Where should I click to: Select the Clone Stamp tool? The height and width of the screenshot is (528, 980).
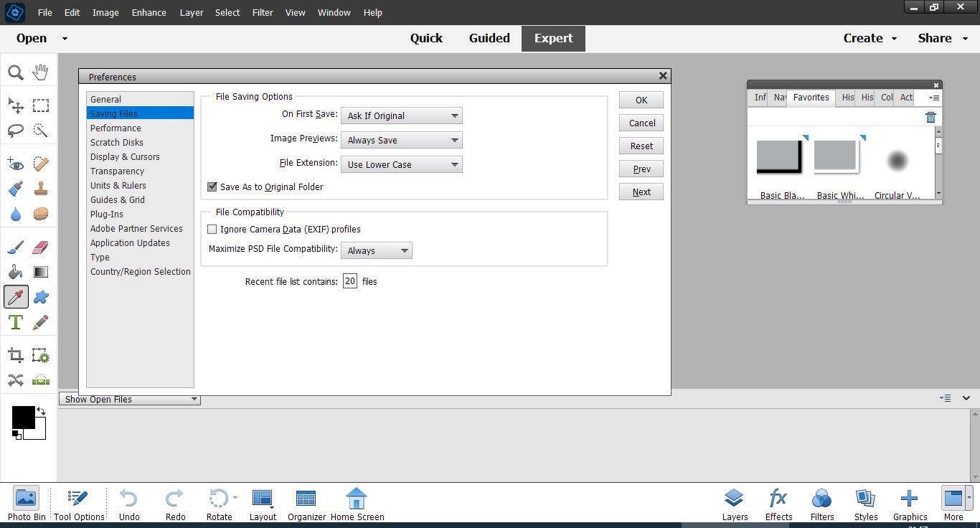41,189
